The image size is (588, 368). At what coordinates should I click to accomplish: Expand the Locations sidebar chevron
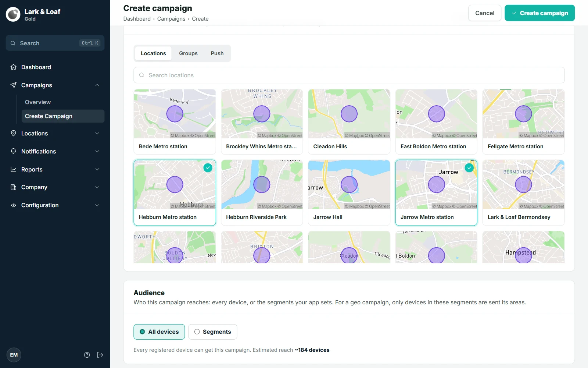tap(97, 133)
